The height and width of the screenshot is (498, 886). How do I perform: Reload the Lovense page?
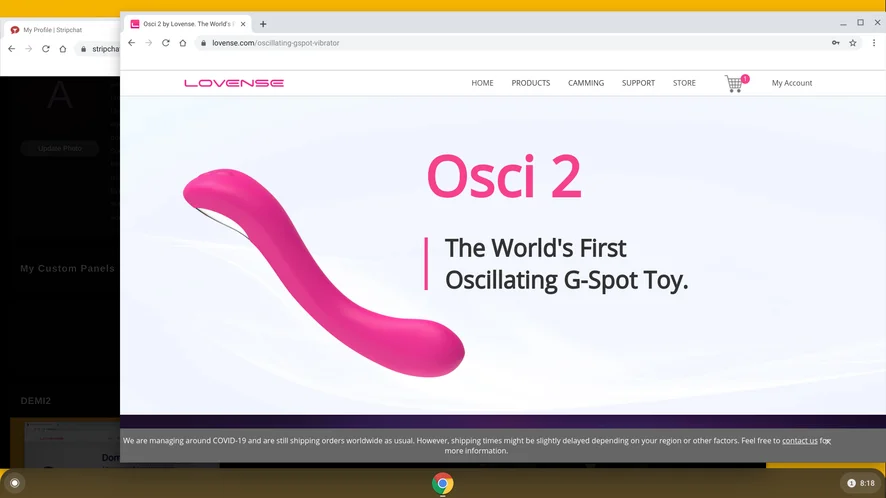pos(166,43)
